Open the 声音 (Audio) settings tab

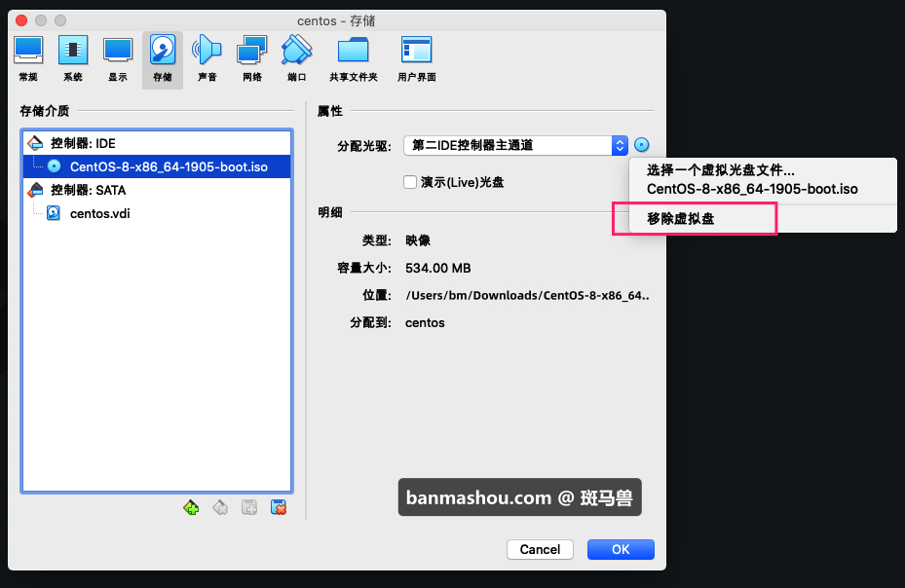[x=207, y=58]
